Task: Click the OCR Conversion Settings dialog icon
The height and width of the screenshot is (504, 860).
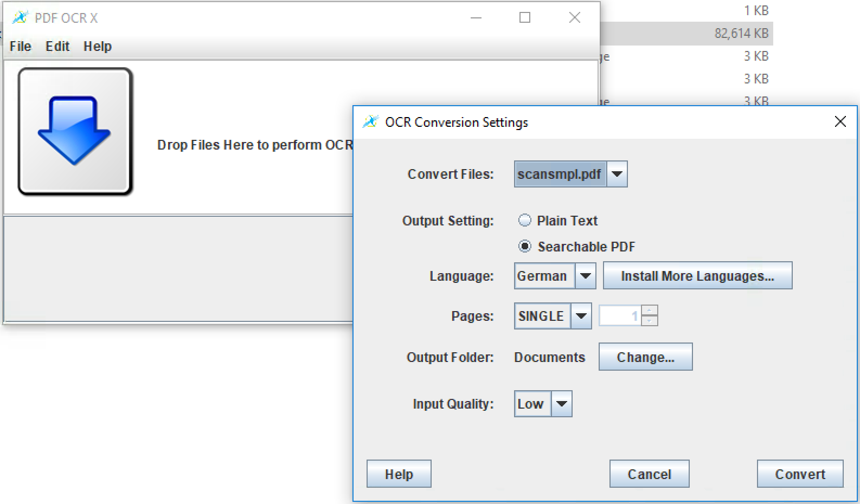Action: coord(370,122)
